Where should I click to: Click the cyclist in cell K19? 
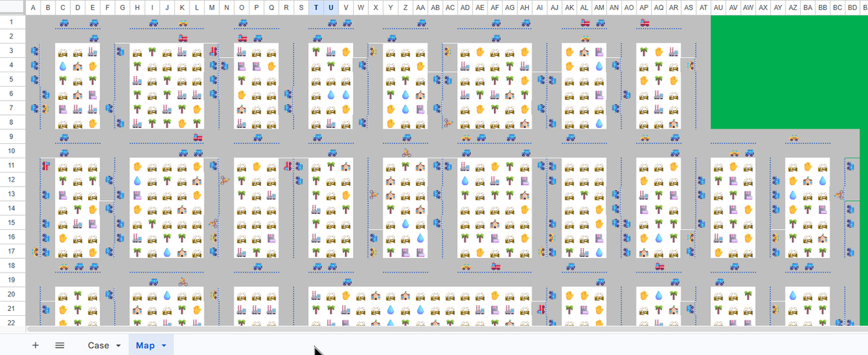183,281
